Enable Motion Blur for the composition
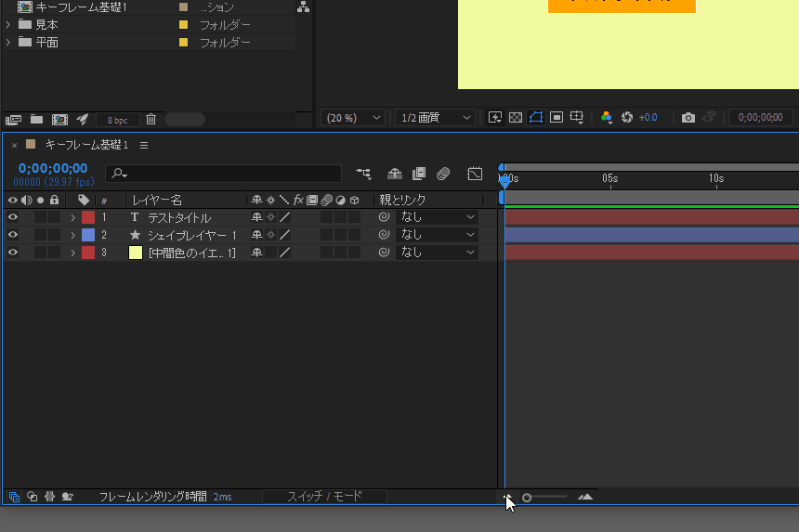The width and height of the screenshot is (799, 532). (443, 174)
